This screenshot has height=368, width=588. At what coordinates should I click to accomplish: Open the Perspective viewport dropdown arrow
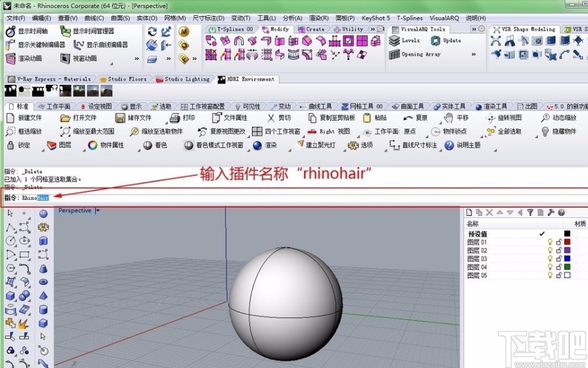point(98,211)
